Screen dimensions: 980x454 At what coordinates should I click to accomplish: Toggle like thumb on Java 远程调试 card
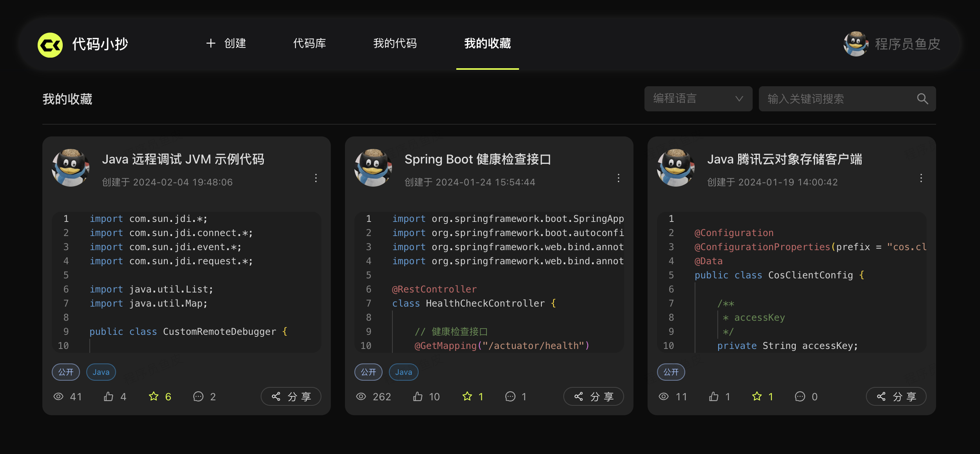pyautogui.click(x=109, y=396)
